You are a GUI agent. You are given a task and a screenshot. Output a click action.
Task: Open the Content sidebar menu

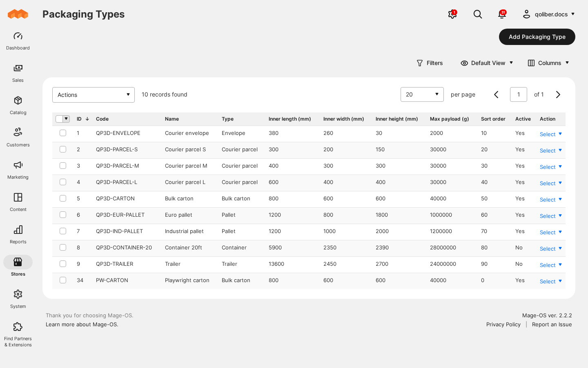(18, 202)
